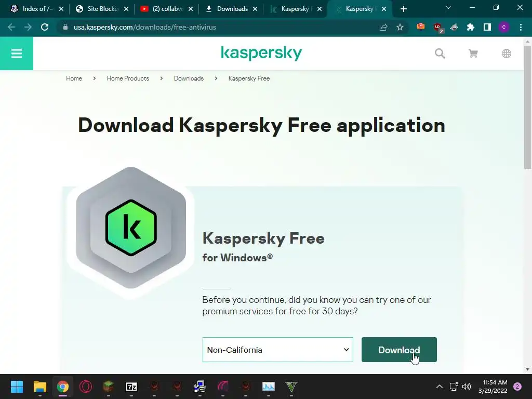Open the Non-California region dropdown

pos(277,350)
